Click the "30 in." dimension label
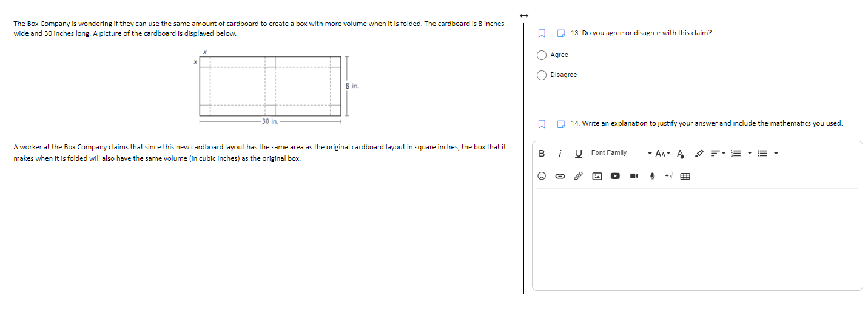Screen dimensions: 868x309 click(270, 121)
